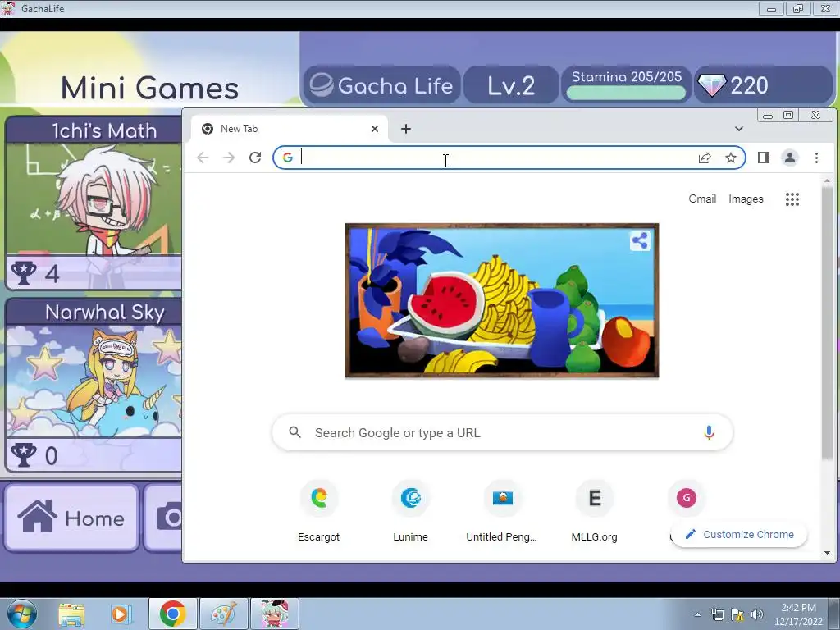Click the Stamina 205/205 bar
This screenshot has height=630, width=840.
tap(626, 85)
